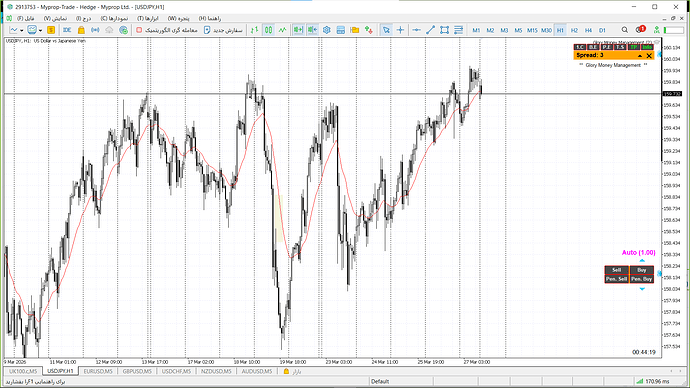Open the VPS cloud icon
Viewport: 690px width, 388px height.
coord(109,30)
